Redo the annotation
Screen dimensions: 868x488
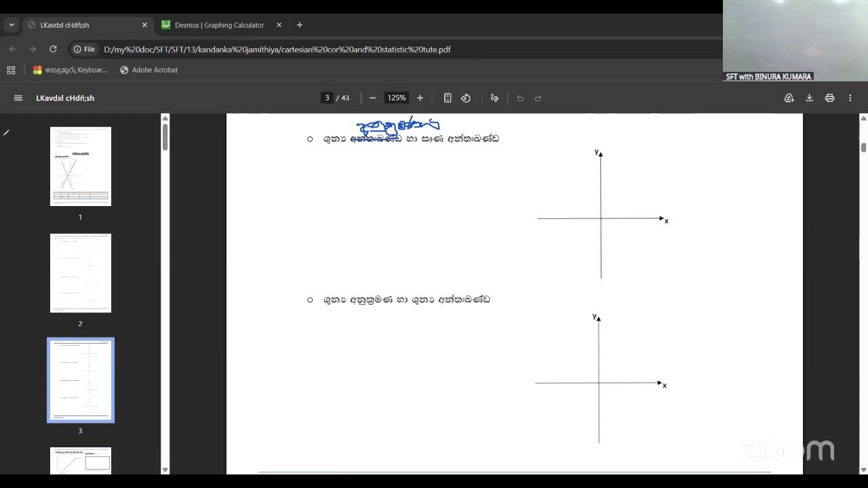tap(538, 98)
